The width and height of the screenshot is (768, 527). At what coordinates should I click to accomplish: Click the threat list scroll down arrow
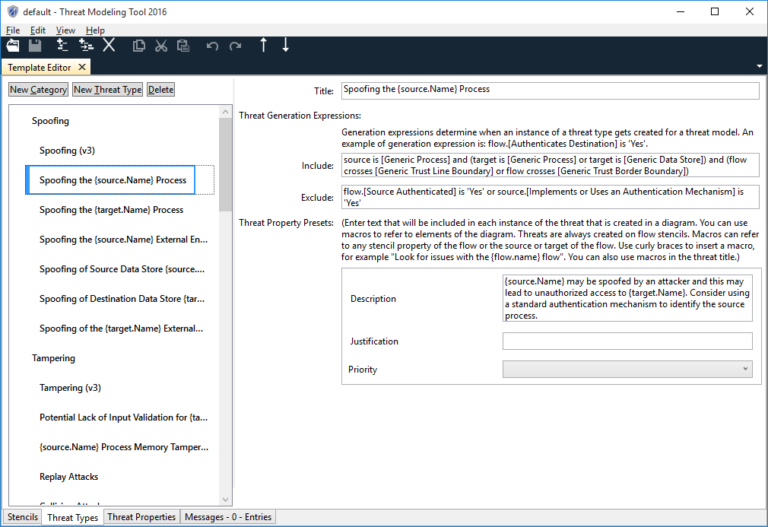225,500
